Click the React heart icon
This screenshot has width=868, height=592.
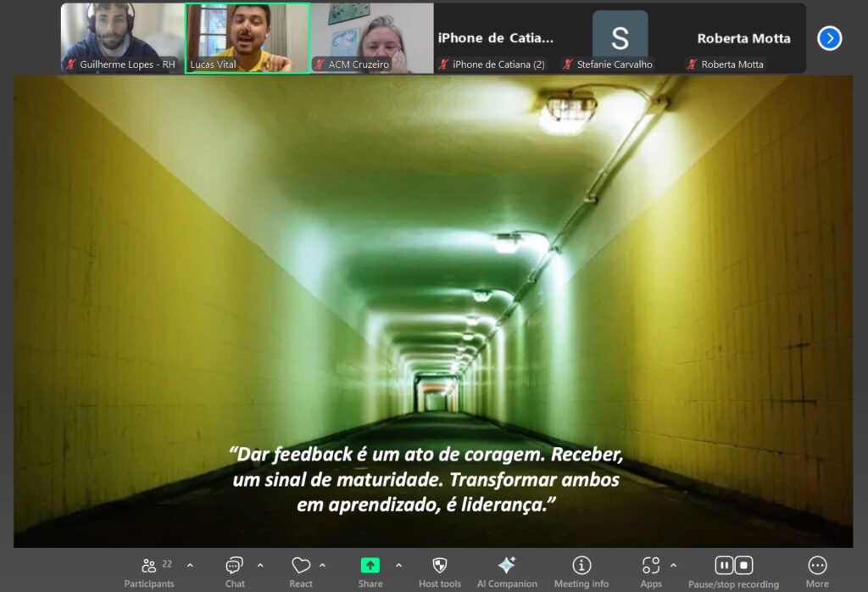click(301, 566)
